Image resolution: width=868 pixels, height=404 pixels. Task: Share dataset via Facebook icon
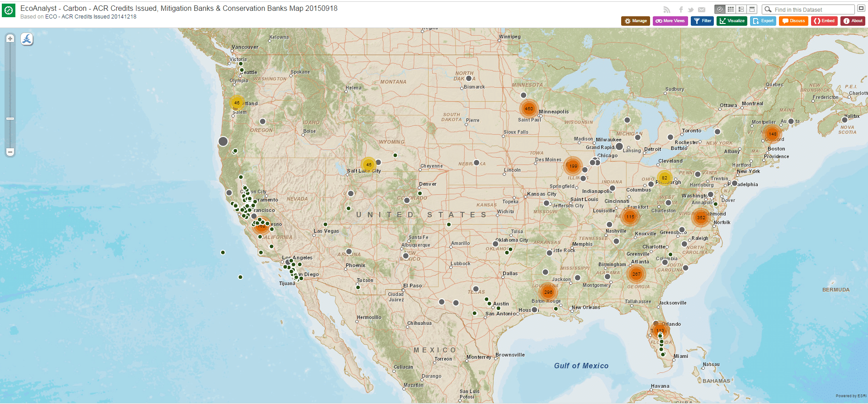681,9
